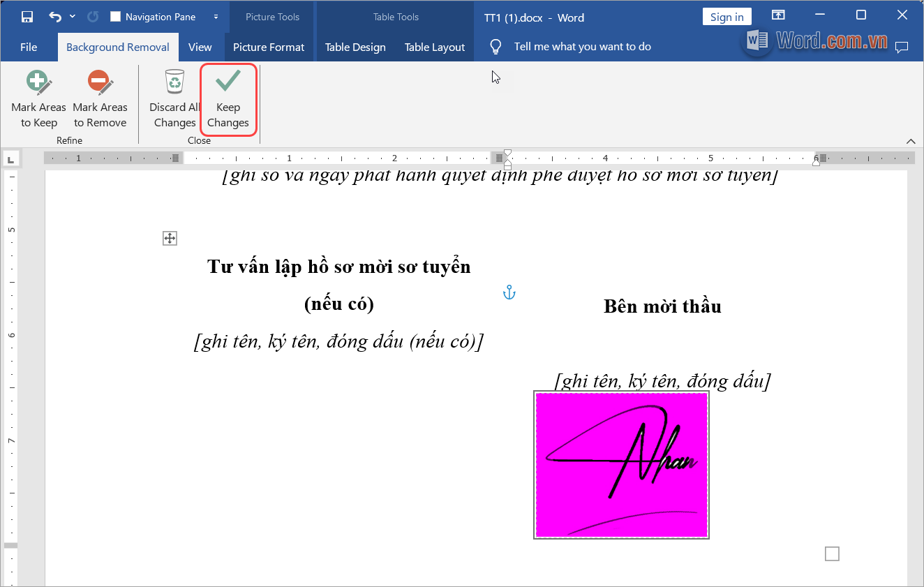The height and width of the screenshot is (587, 924).
Task: Open the Picture Format tab
Action: pyautogui.click(x=269, y=47)
